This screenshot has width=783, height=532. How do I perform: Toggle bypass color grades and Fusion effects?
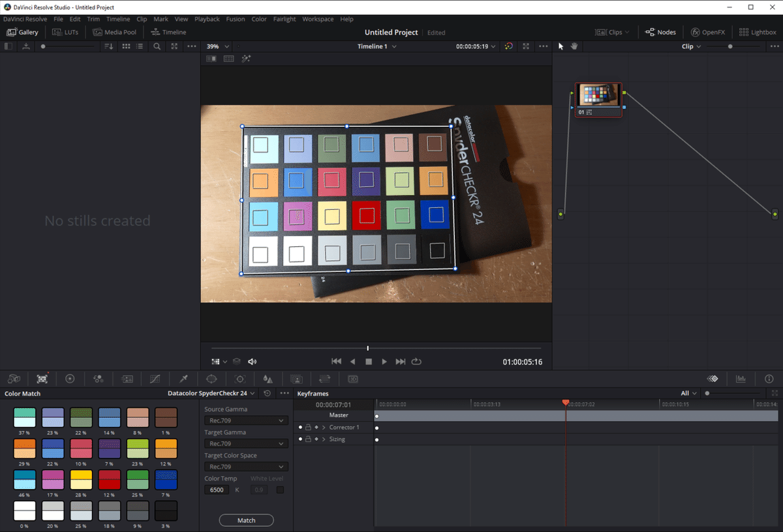(x=509, y=46)
